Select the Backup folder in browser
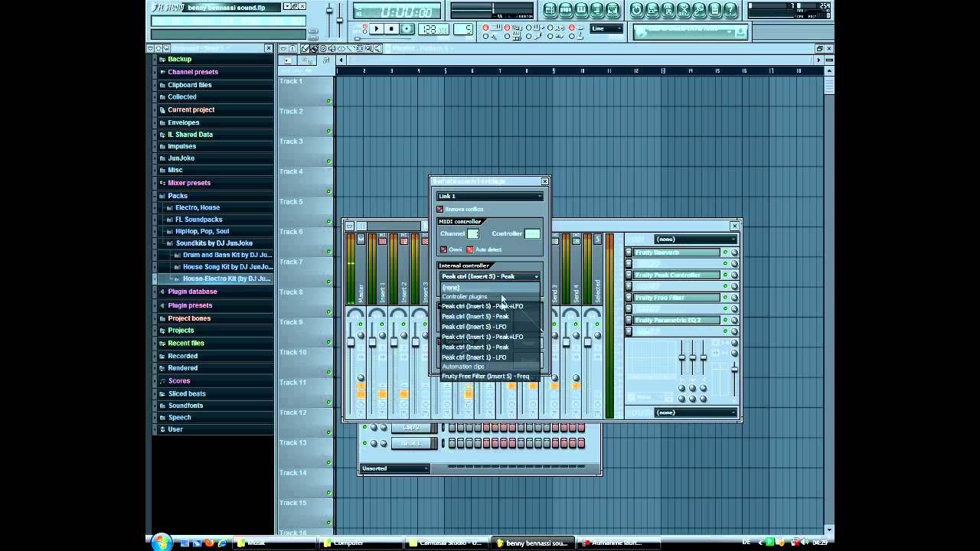980x551 pixels. 180,59
